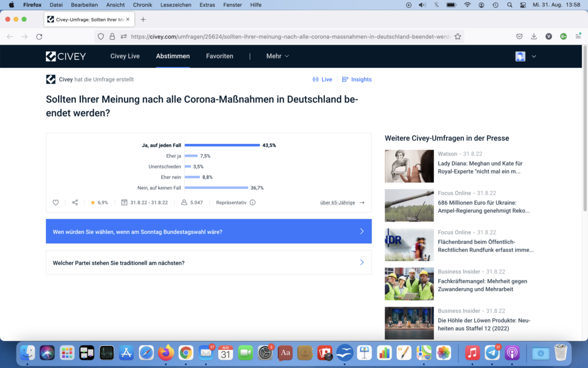The width and height of the screenshot is (588, 368).
Task: Click the Civey logo in header
Action: pos(66,56)
